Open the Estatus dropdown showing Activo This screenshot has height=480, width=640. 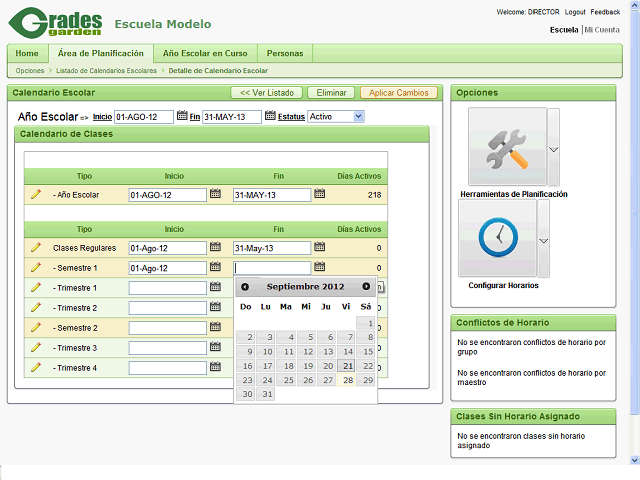[x=336, y=117]
